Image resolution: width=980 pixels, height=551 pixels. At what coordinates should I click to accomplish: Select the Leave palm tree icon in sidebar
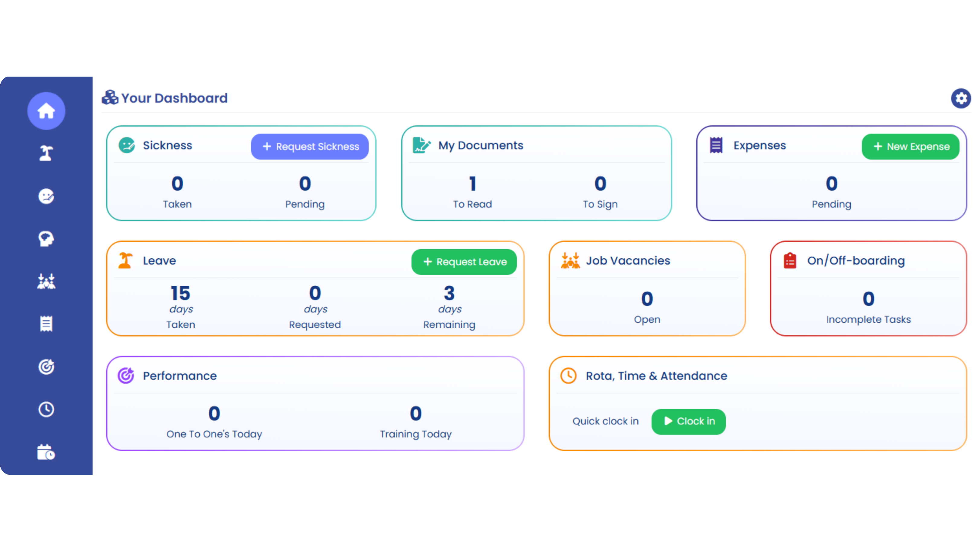click(x=46, y=153)
